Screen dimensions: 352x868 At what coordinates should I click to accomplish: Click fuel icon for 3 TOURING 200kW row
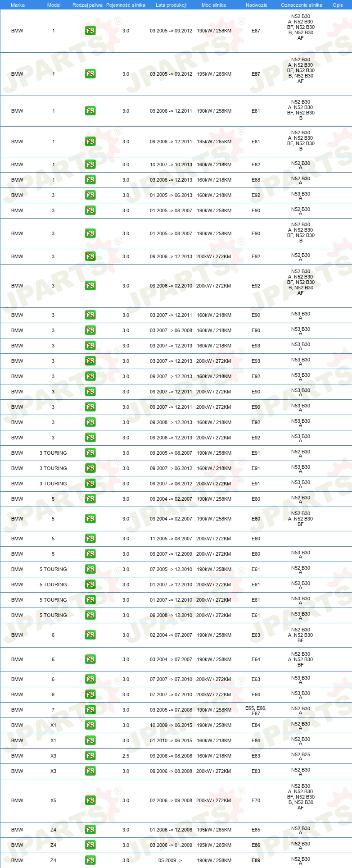tap(90, 484)
